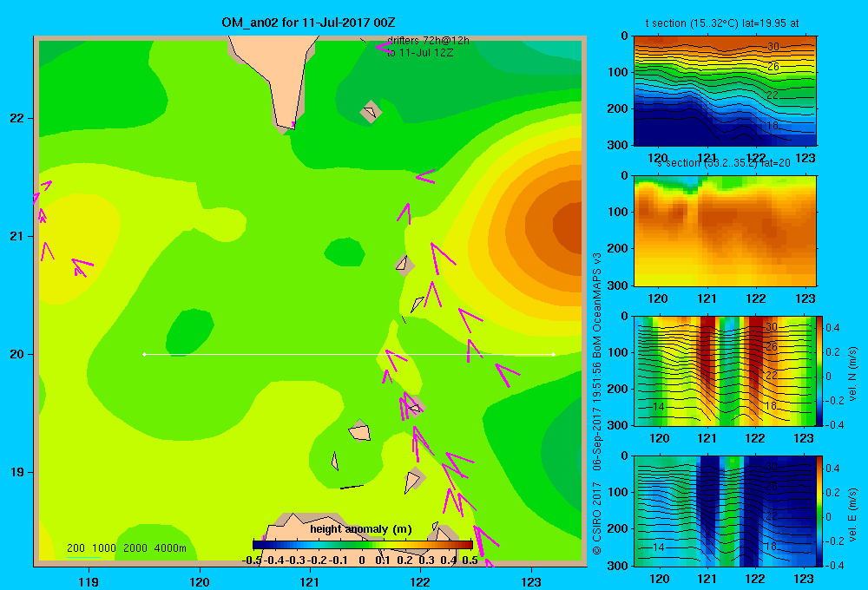Click the southern tip of Taiwan landmass
The height and width of the screenshot is (590, 868).
point(288,125)
